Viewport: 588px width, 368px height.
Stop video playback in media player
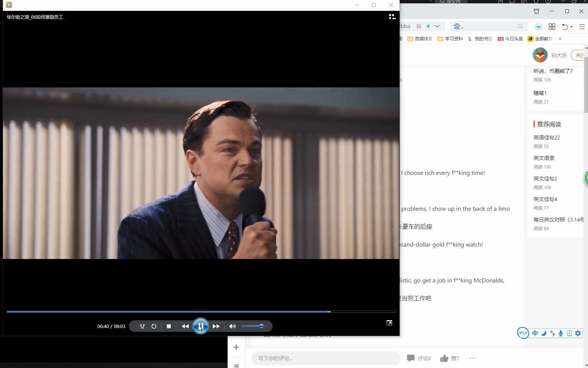tap(169, 326)
